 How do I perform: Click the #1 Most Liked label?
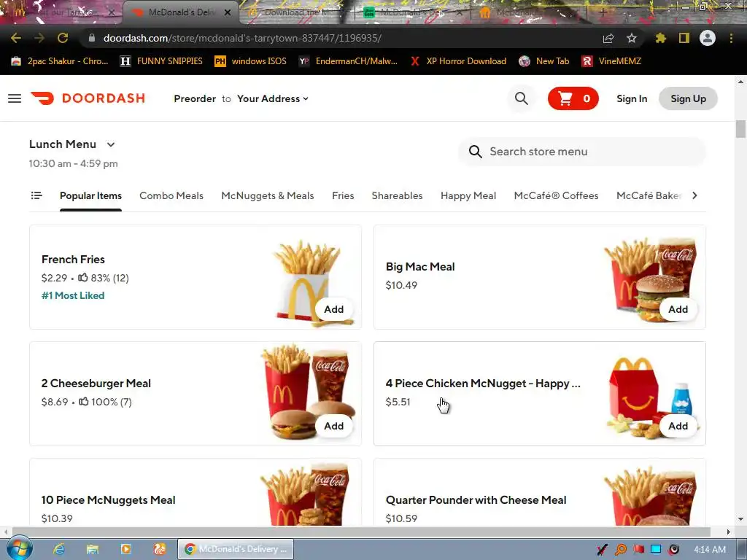click(73, 296)
